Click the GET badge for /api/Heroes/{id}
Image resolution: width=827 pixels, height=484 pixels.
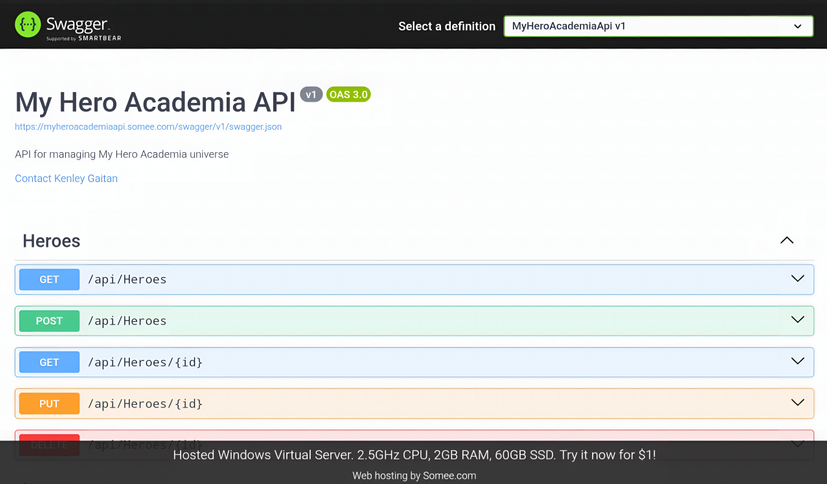point(49,362)
